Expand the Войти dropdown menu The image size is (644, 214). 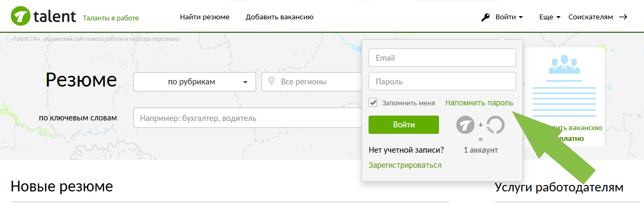pos(509,17)
